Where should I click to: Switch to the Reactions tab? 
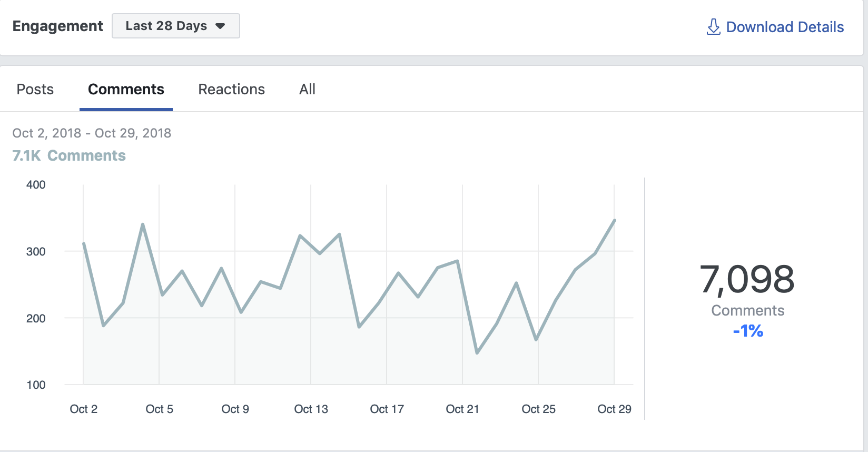(x=231, y=90)
